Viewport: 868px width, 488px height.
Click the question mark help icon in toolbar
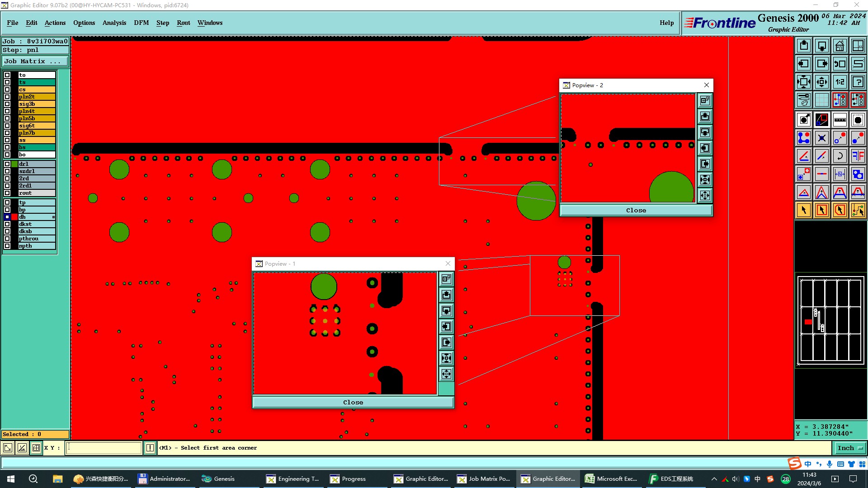coord(858,82)
